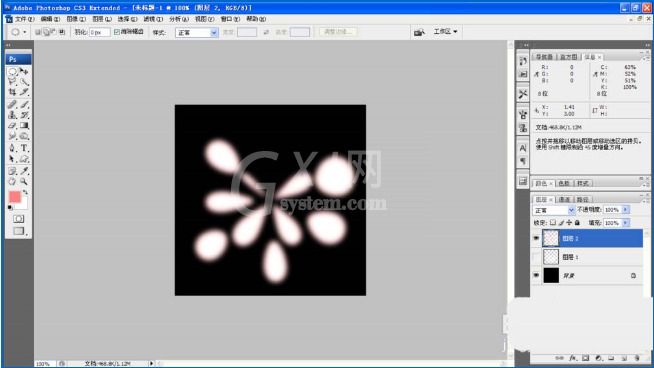
Task: Expand the layer opacity slider arrow
Action: tap(626, 210)
